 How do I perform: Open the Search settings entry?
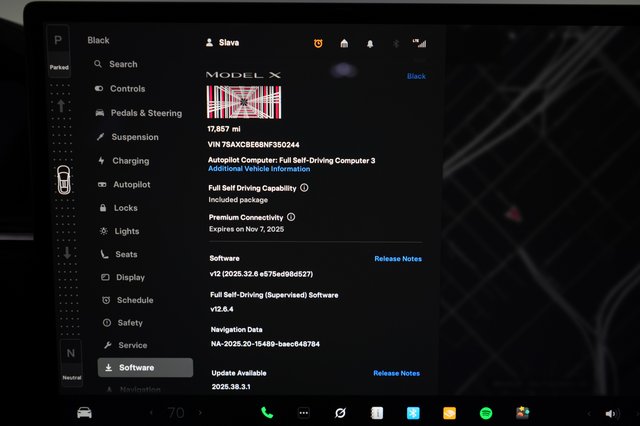(x=116, y=64)
